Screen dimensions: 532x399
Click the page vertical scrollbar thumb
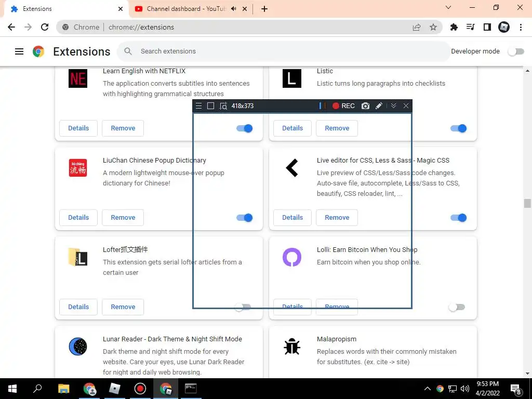(527, 203)
